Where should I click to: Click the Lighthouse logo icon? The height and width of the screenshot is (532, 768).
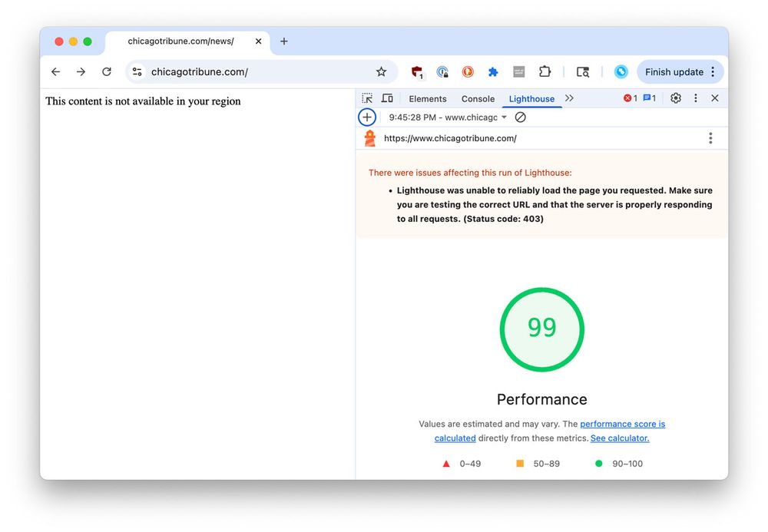(370, 138)
